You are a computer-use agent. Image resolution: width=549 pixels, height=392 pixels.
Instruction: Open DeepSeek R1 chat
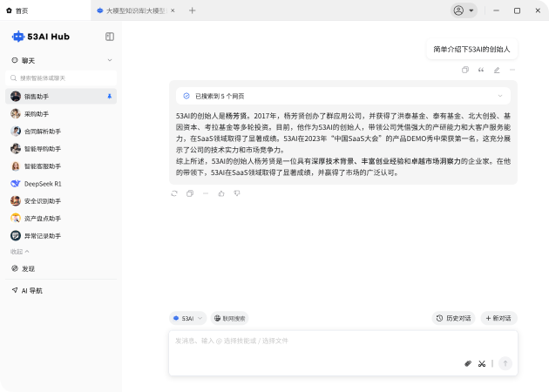point(61,184)
